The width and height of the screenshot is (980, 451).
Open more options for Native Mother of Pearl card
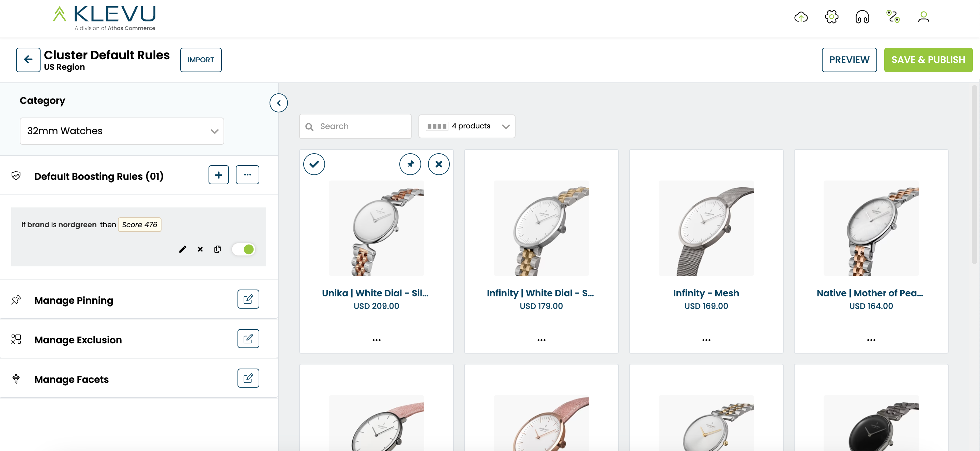(871, 340)
